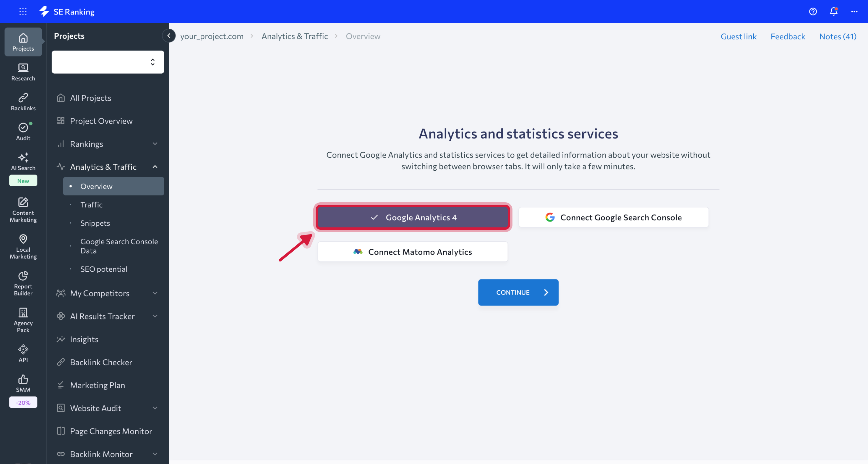Click the Audit checkmark icon
This screenshot has width=868, height=464.
coord(22,130)
